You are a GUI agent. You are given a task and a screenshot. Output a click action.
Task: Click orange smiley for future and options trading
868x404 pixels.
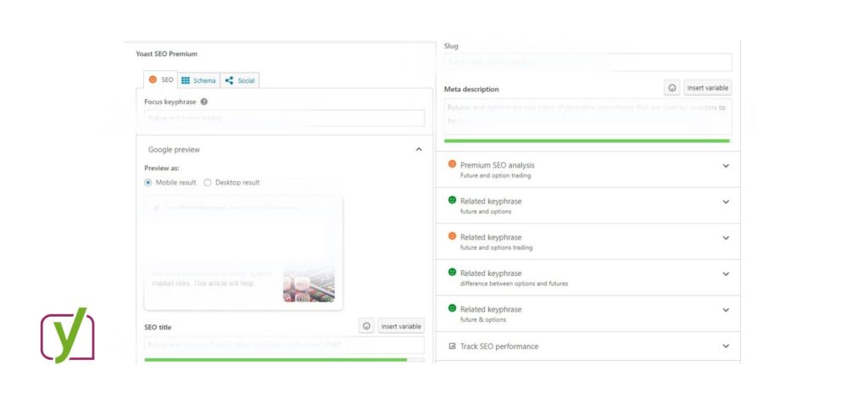click(453, 236)
